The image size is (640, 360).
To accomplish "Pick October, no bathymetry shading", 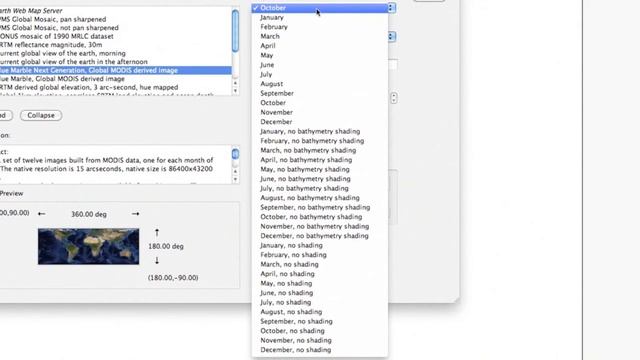I will click(320, 217).
